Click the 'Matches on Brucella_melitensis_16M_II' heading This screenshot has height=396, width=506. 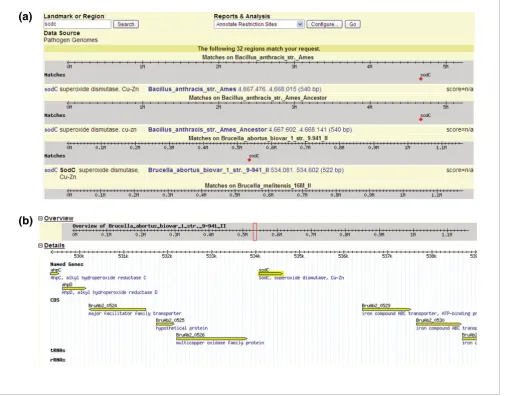pos(258,185)
